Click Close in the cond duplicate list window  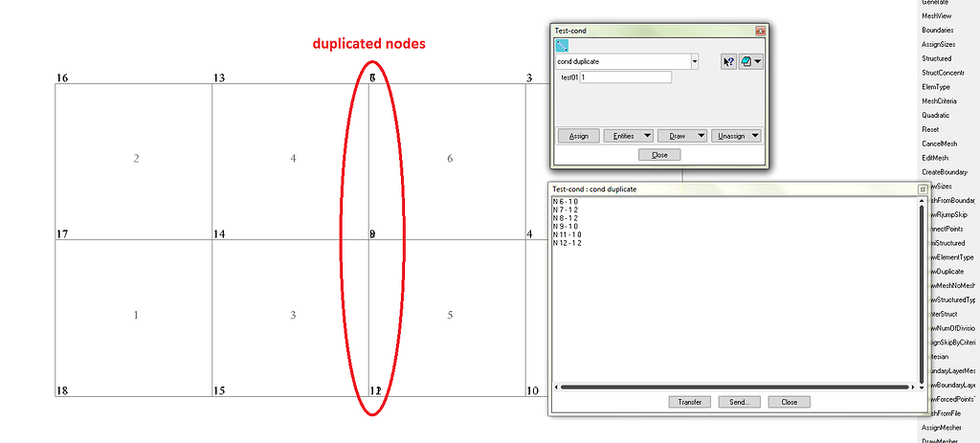coord(790,402)
